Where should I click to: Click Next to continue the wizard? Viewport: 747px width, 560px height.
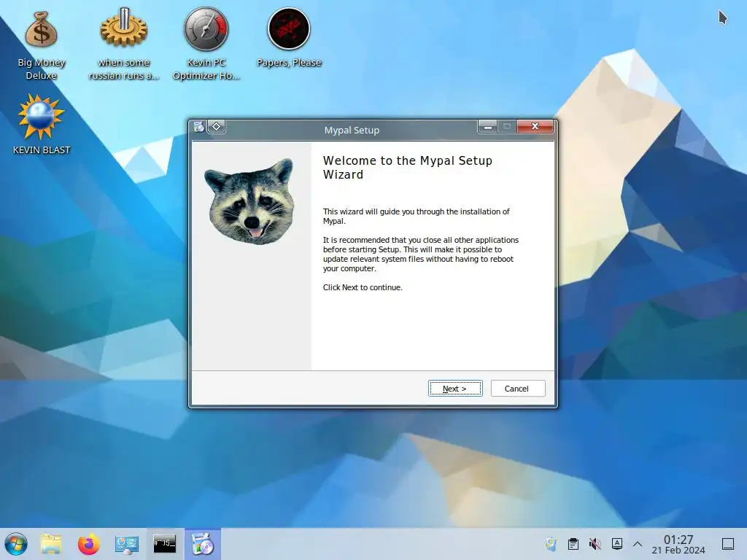point(455,389)
